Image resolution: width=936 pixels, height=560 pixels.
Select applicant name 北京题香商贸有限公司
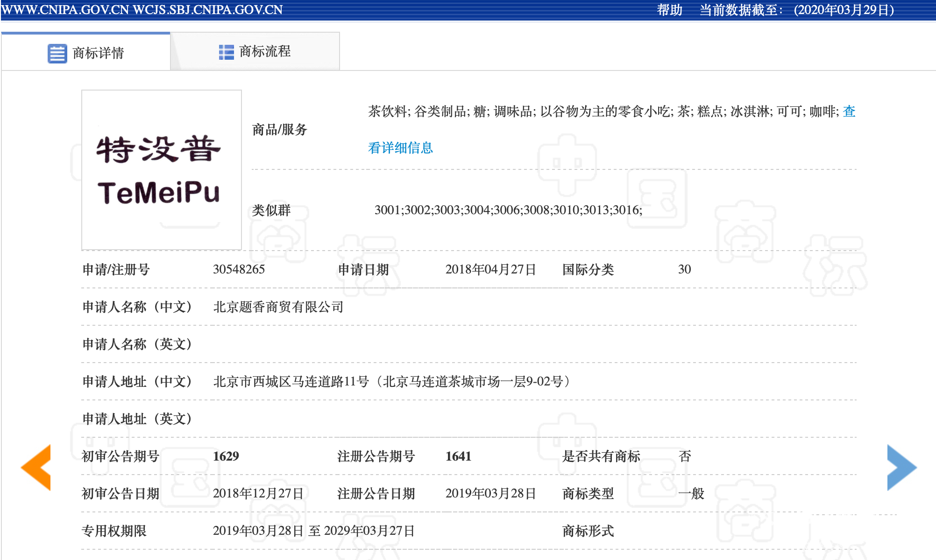tap(278, 307)
